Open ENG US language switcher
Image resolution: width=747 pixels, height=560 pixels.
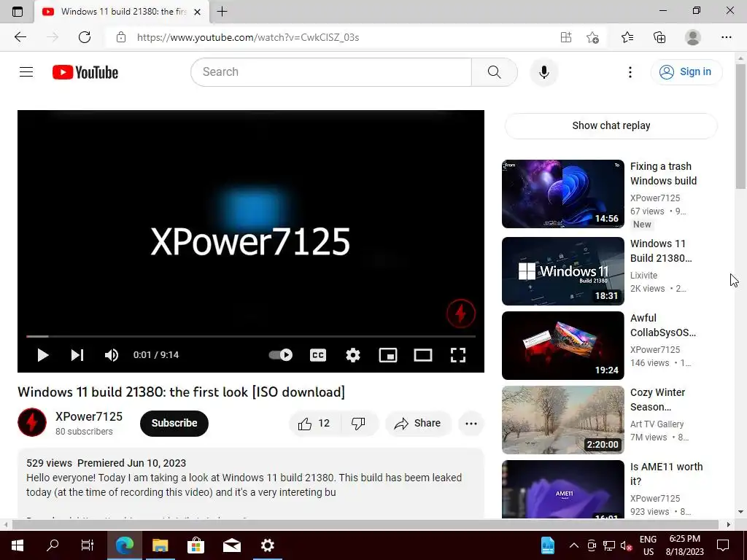click(x=648, y=545)
